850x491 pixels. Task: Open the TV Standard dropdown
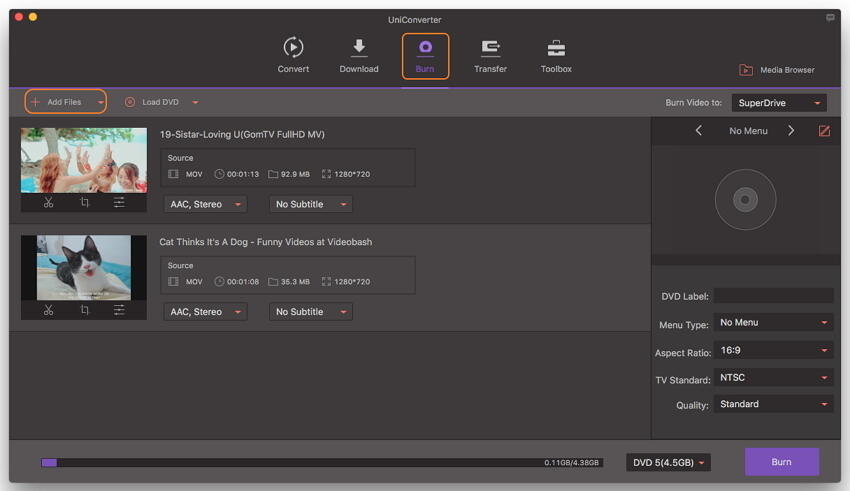coord(773,378)
